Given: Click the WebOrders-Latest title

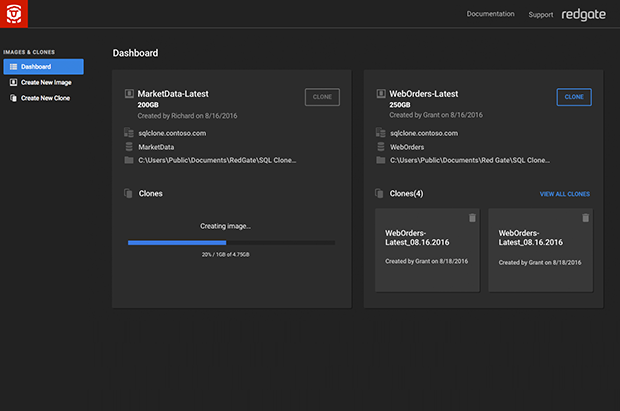Looking at the screenshot, I should point(423,94).
